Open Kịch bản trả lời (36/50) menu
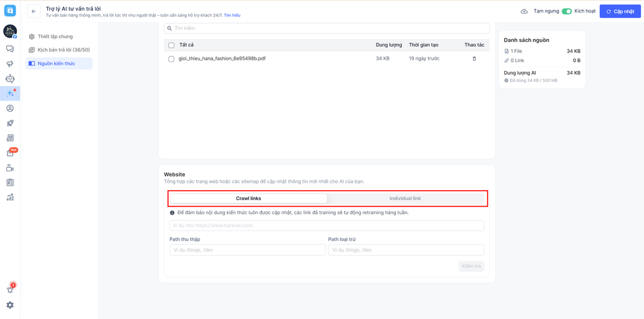 point(63,50)
